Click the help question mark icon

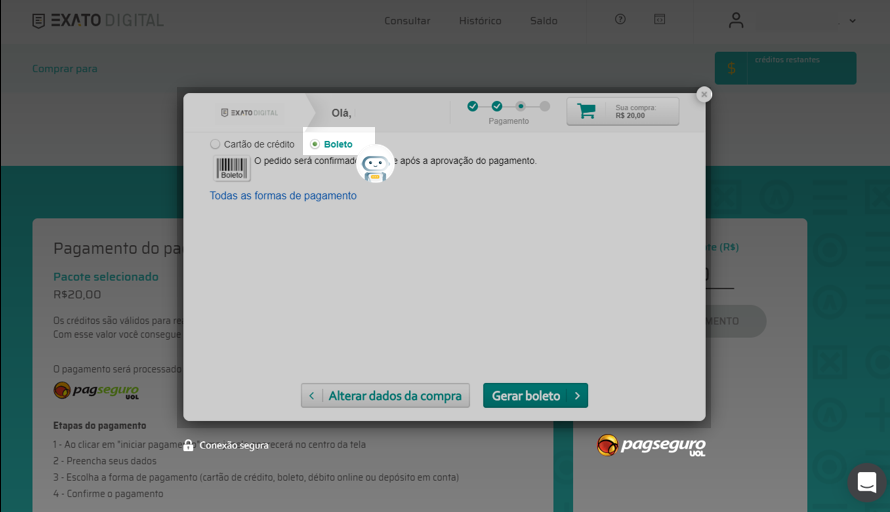(x=620, y=20)
